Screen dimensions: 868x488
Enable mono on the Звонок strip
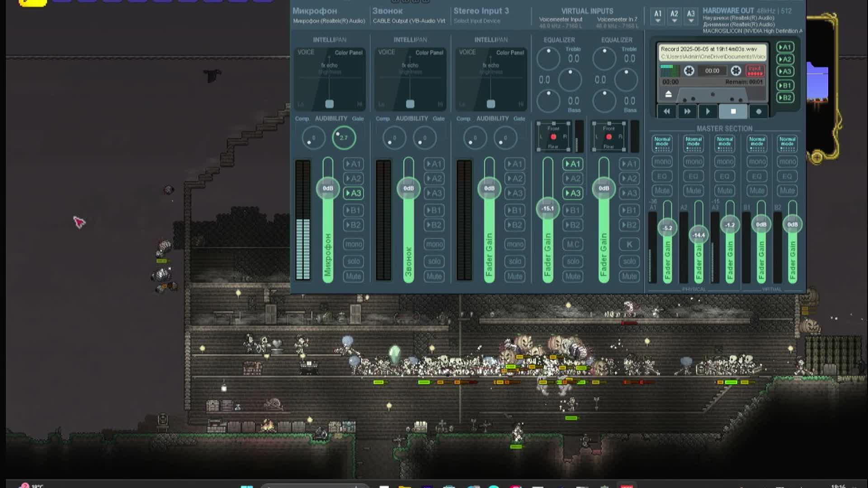(x=434, y=244)
